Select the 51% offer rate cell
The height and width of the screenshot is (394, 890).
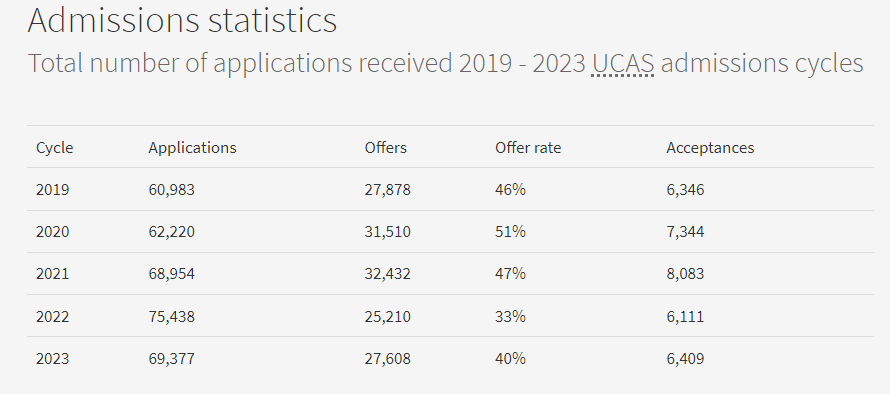pyautogui.click(x=510, y=232)
